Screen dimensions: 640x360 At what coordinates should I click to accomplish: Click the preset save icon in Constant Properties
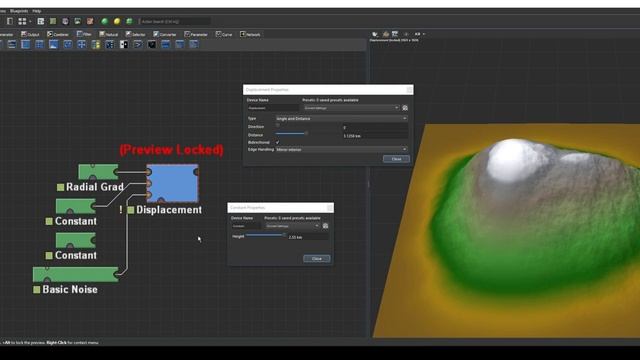point(325,226)
